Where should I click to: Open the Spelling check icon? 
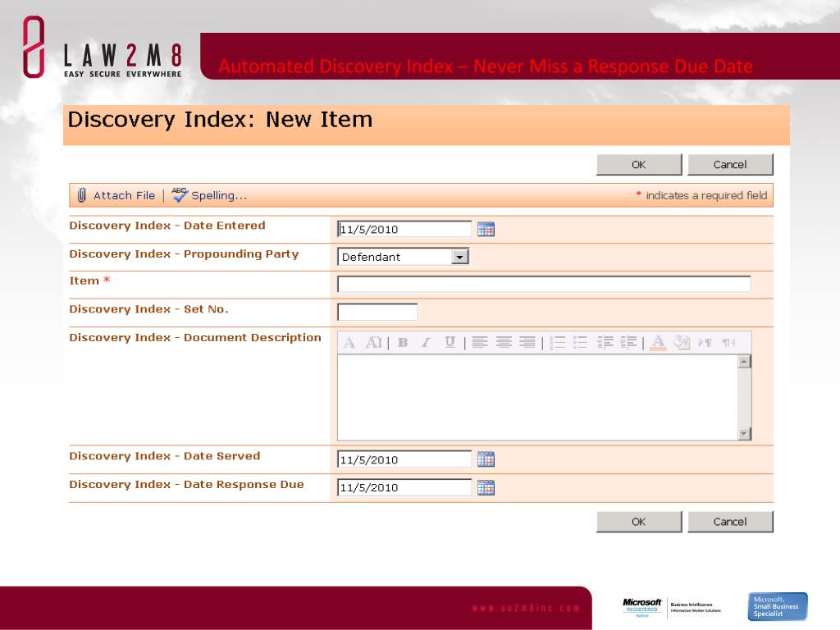pos(180,195)
